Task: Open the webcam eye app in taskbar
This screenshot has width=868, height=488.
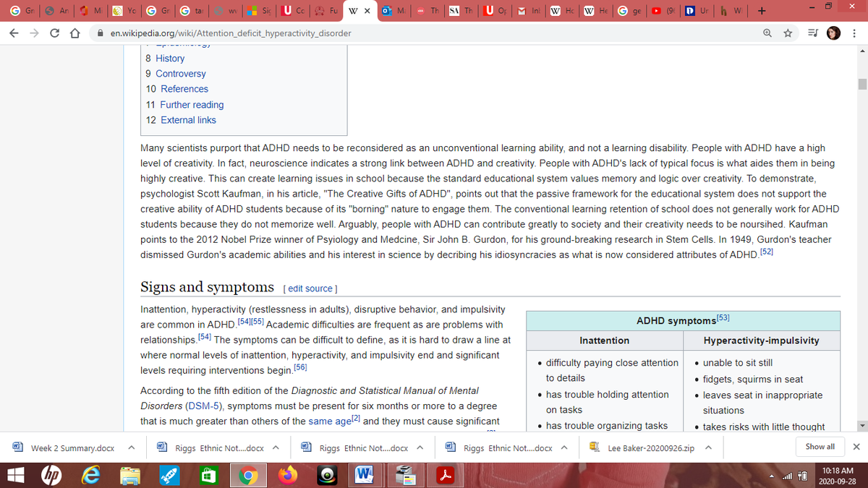Action: tap(327, 475)
